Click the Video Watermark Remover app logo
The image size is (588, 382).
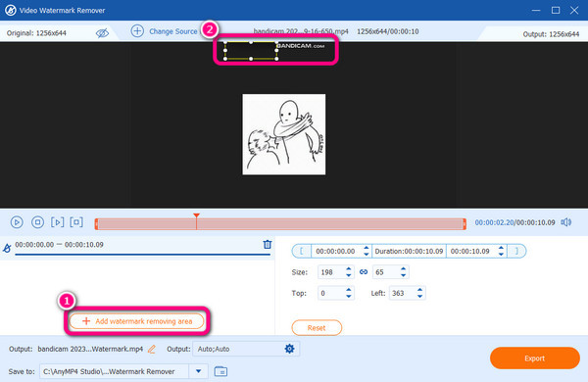click(10, 10)
